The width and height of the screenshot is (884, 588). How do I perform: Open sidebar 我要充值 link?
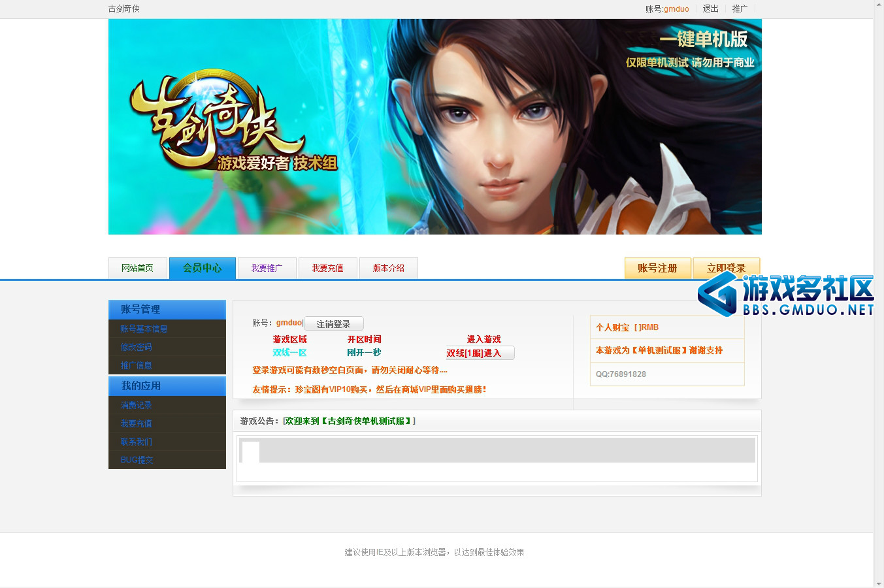pyautogui.click(x=136, y=423)
